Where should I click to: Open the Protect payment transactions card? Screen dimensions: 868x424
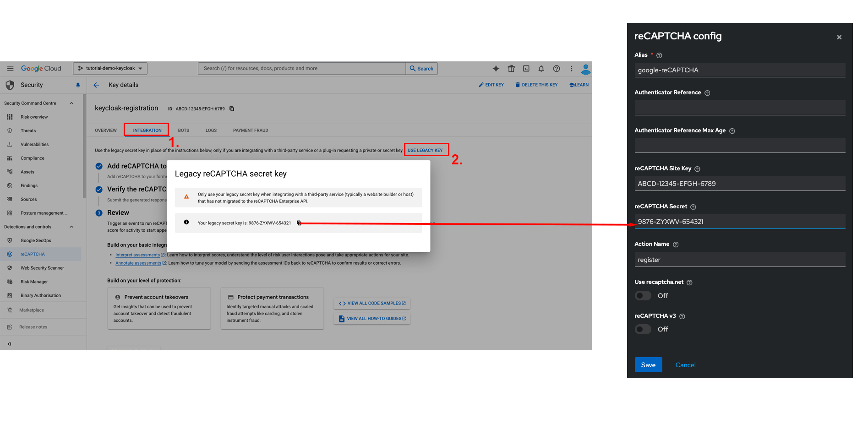pos(272,309)
